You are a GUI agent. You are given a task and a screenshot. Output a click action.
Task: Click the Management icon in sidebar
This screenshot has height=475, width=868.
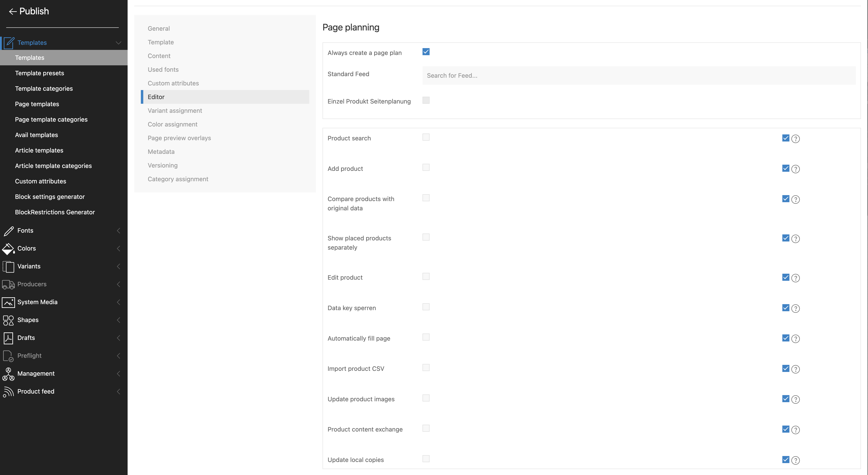(8, 374)
